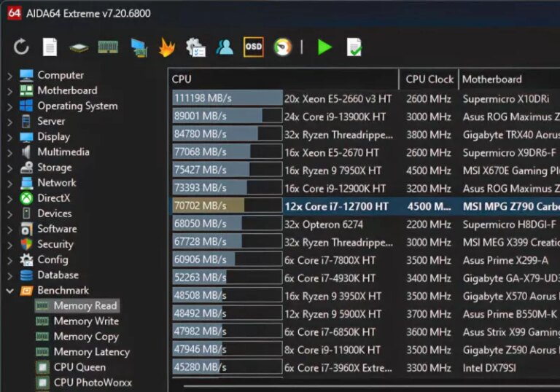The height and width of the screenshot is (392, 560).
Task: Select the 45280 MB/s result bar
Action: 227,367
